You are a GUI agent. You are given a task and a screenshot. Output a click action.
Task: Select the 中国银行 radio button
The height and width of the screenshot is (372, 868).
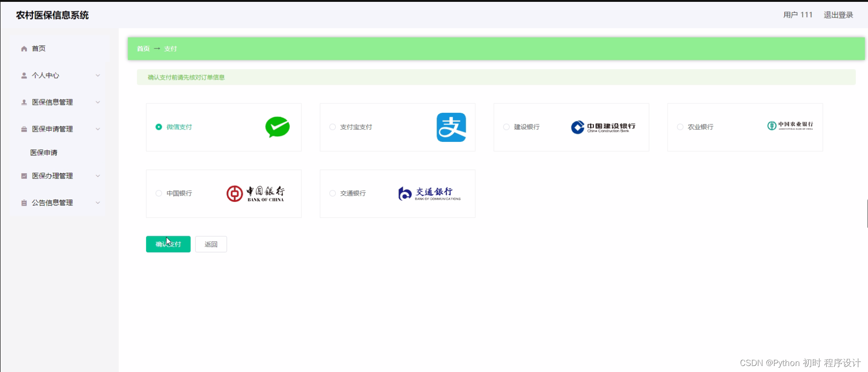pos(159,193)
